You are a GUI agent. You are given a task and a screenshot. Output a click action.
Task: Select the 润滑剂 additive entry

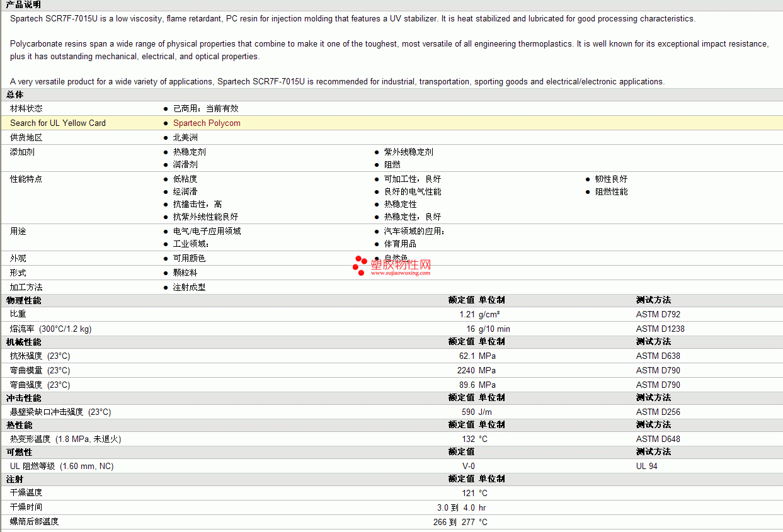click(185, 165)
